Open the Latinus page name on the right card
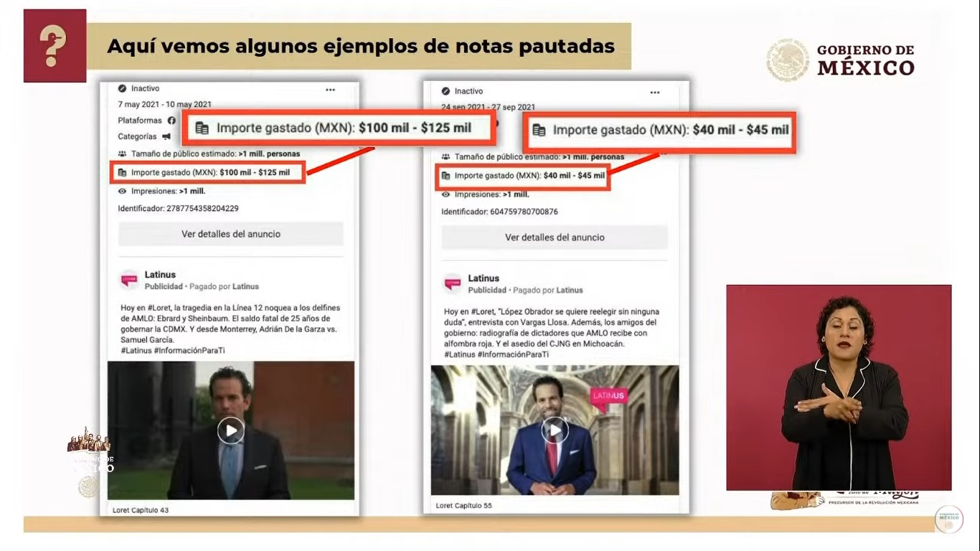980x551 pixels. 484,278
